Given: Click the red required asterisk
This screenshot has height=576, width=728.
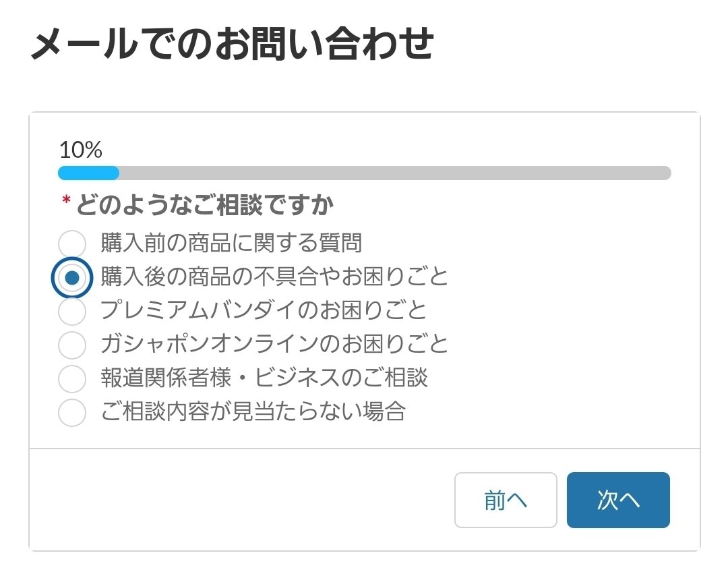Looking at the screenshot, I should [x=66, y=202].
